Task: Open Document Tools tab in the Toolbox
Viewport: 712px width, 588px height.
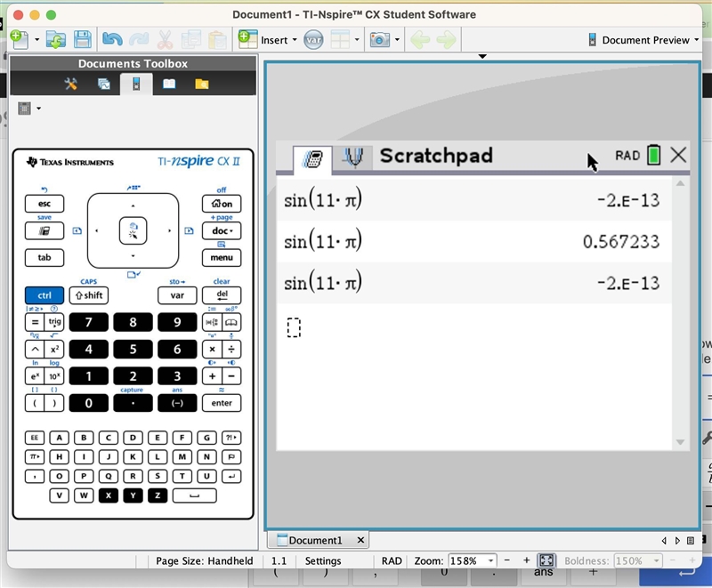Action: (x=71, y=84)
